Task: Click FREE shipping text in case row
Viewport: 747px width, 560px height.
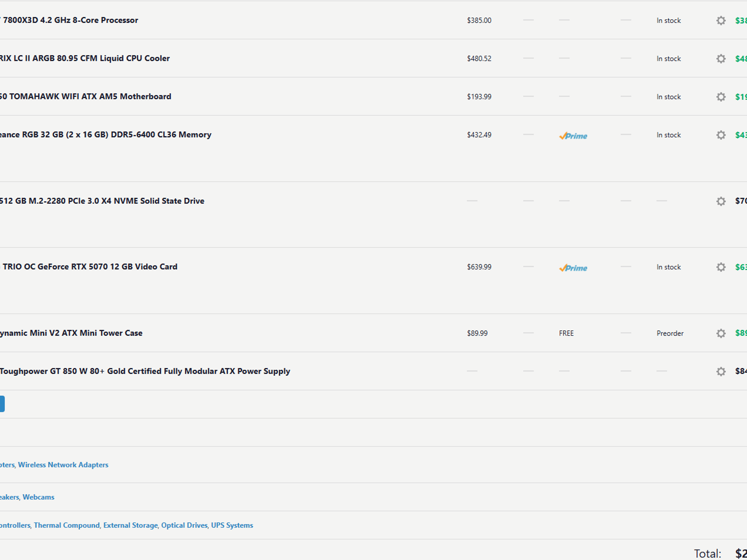Action: 566,333
